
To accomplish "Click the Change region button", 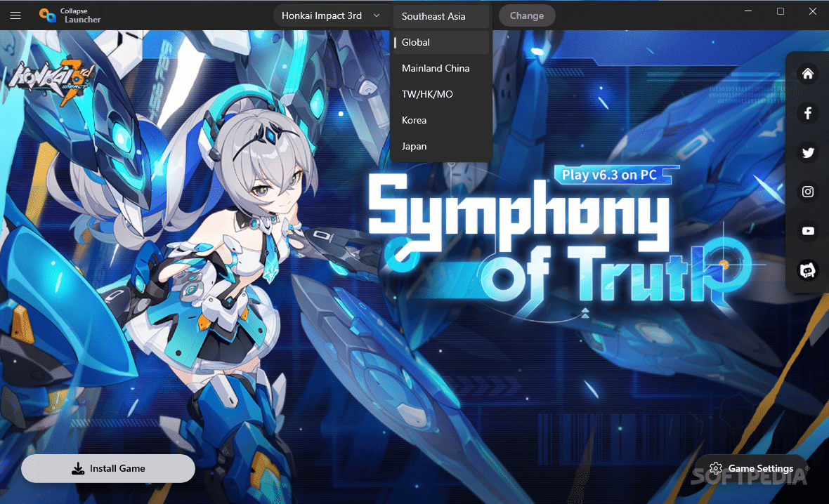I will click(x=527, y=16).
